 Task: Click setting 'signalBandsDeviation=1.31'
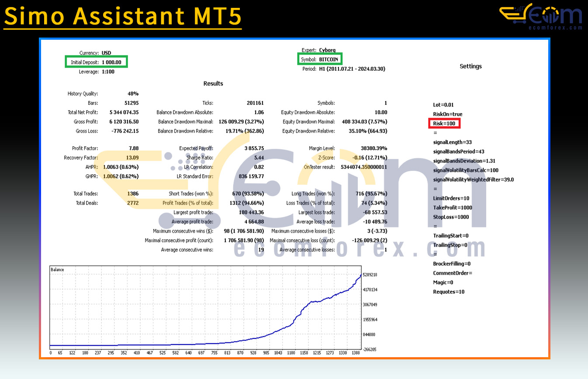464,161
